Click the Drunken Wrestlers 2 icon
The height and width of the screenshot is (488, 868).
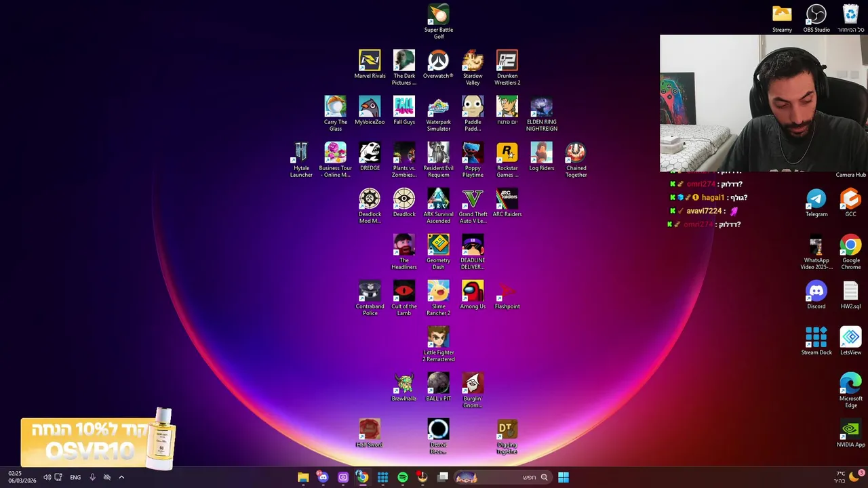(507, 68)
